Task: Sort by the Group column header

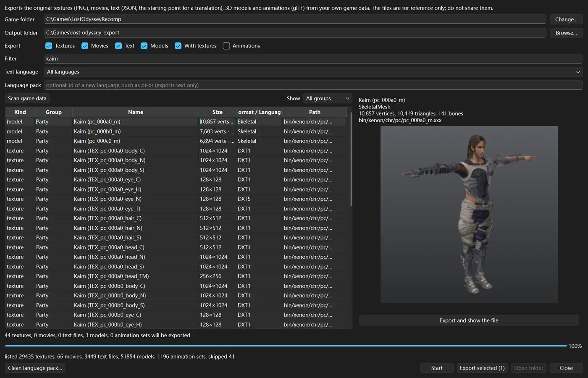Action: pos(53,112)
